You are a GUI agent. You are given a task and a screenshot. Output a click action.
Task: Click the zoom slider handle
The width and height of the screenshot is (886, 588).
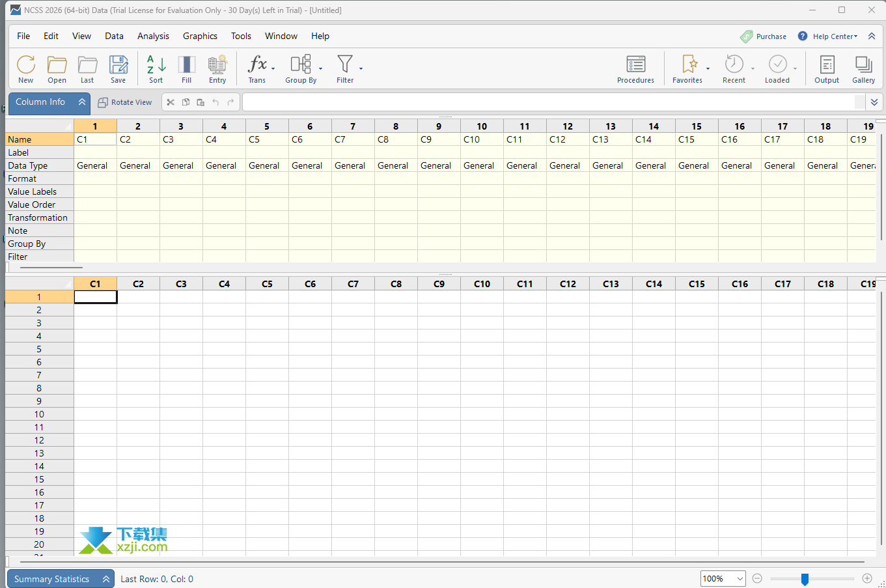point(805,579)
